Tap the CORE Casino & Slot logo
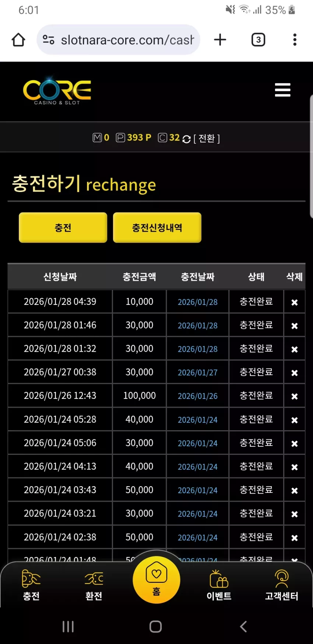 57,91
